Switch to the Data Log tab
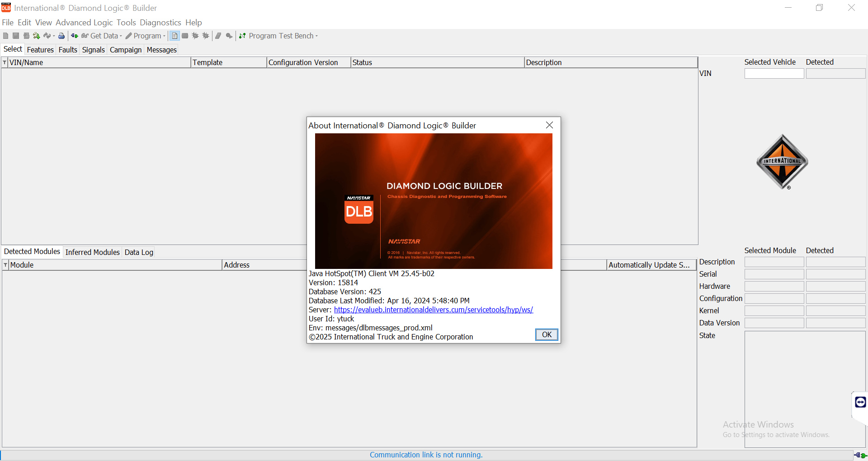The image size is (868, 461). [139, 252]
